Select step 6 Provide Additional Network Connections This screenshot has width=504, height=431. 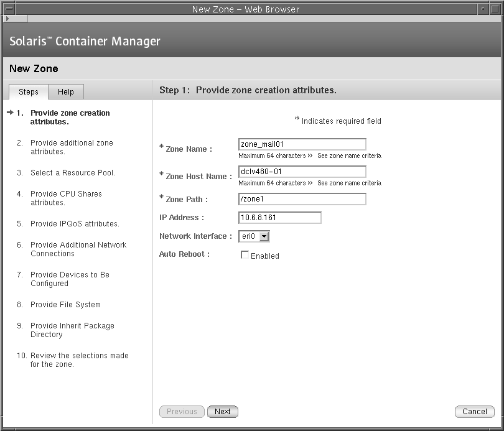point(78,249)
